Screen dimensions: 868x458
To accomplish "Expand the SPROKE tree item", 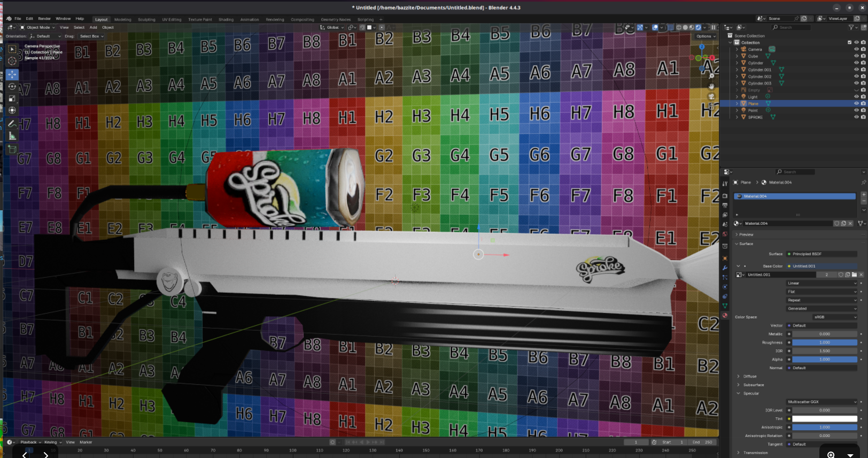I will [737, 117].
